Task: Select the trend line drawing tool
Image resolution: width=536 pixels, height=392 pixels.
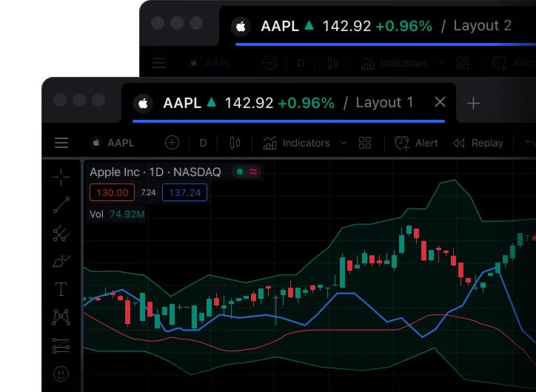Action: 61,205
